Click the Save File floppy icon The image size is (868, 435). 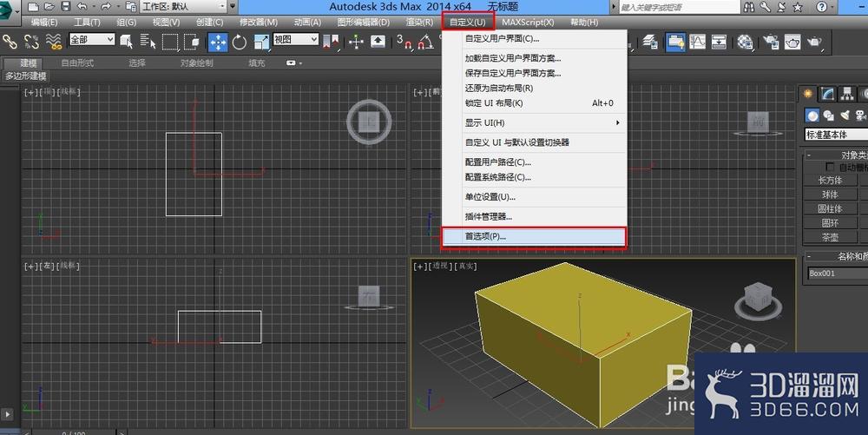coord(65,7)
